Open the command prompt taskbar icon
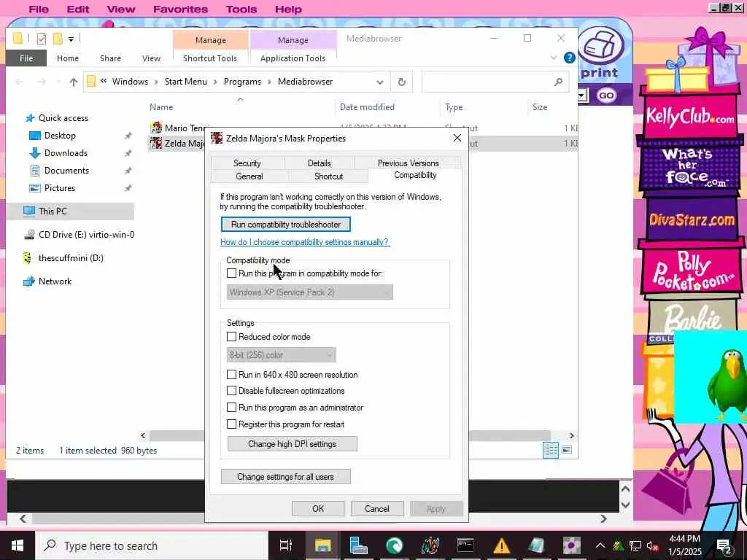 click(x=465, y=545)
